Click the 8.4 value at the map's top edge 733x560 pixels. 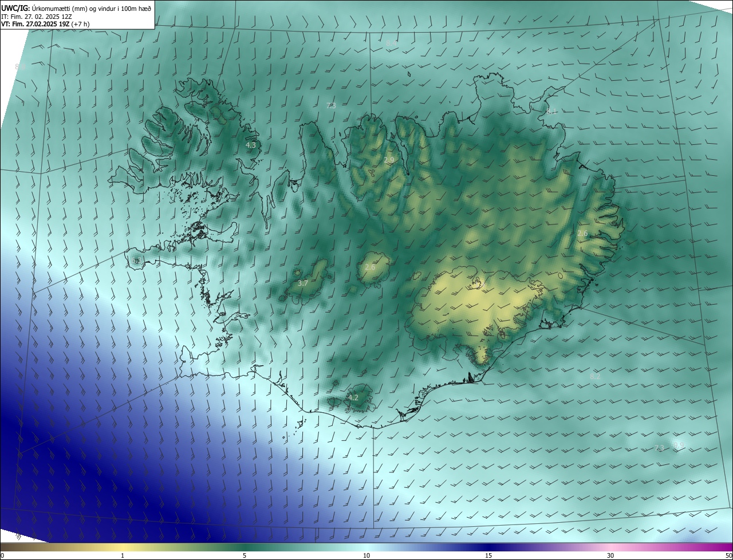[x=391, y=43]
